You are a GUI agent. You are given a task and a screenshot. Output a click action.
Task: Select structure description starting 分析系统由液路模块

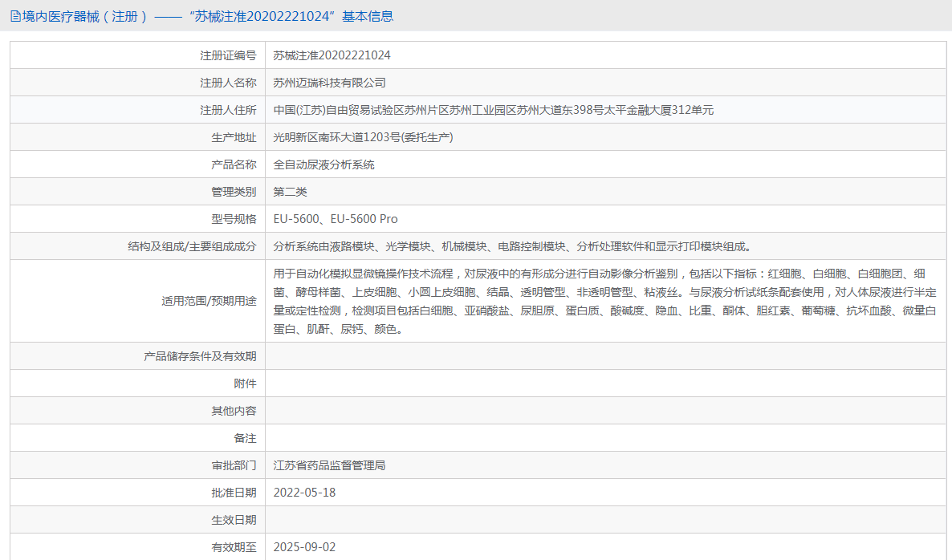pyautogui.click(x=514, y=246)
